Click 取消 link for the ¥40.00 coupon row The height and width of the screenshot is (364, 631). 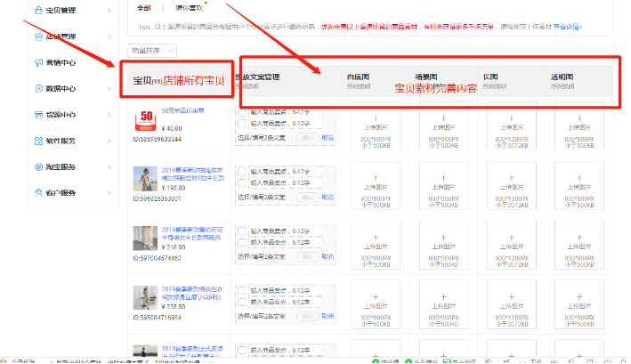[x=328, y=139]
